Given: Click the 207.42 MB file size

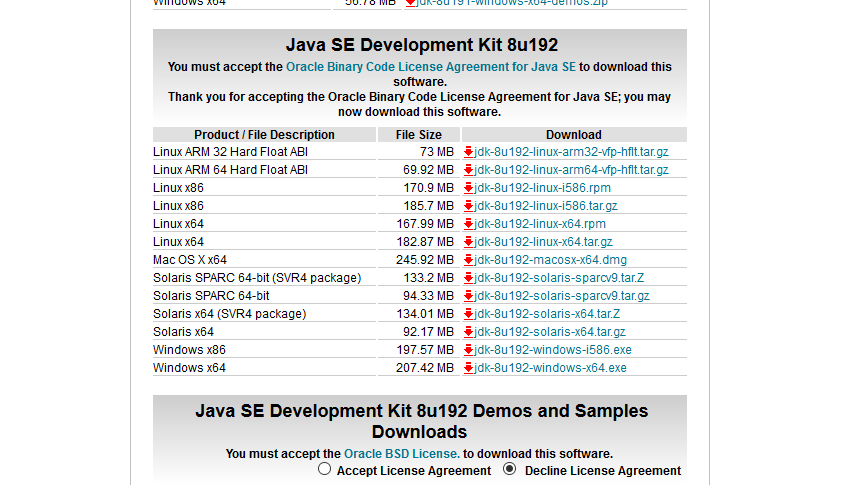Looking at the screenshot, I should [x=424, y=368].
